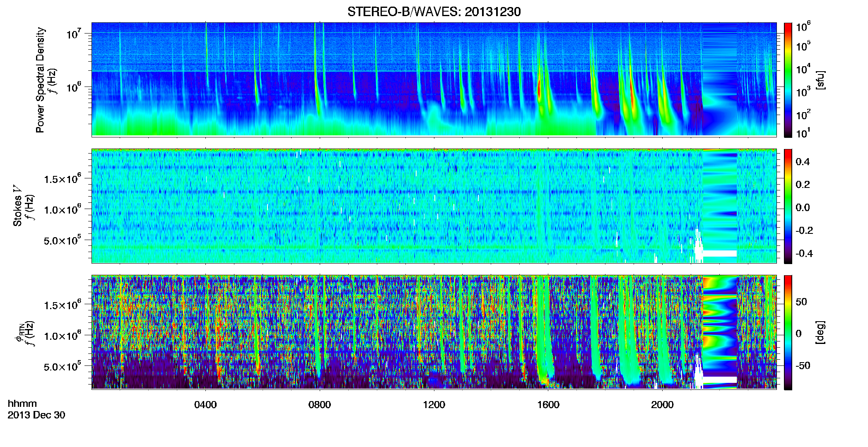Click the [deg] colorbar unit label
The height and width of the screenshot is (447, 868).
pyautogui.click(x=820, y=332)
